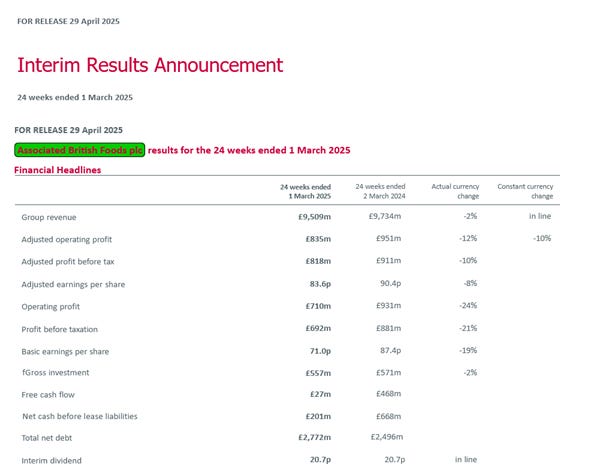Viewport: 602px width, 470px height.
Task: Click the Actual currency change column header
Action: 455,191
